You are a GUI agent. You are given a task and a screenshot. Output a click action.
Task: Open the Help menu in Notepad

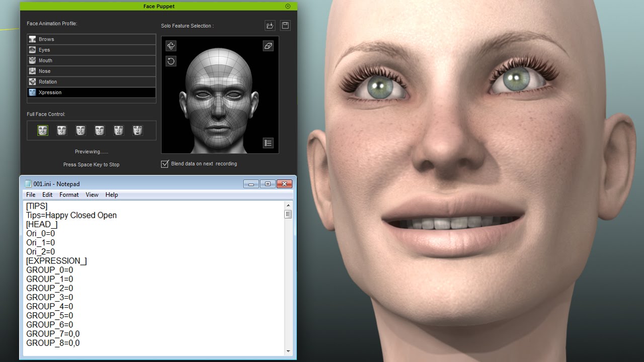112,195
